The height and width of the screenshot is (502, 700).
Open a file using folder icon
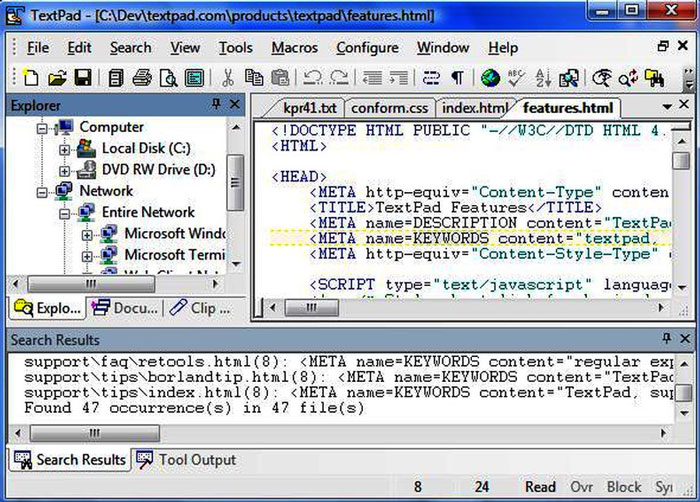pyautogui.click(x=57, y=78)
